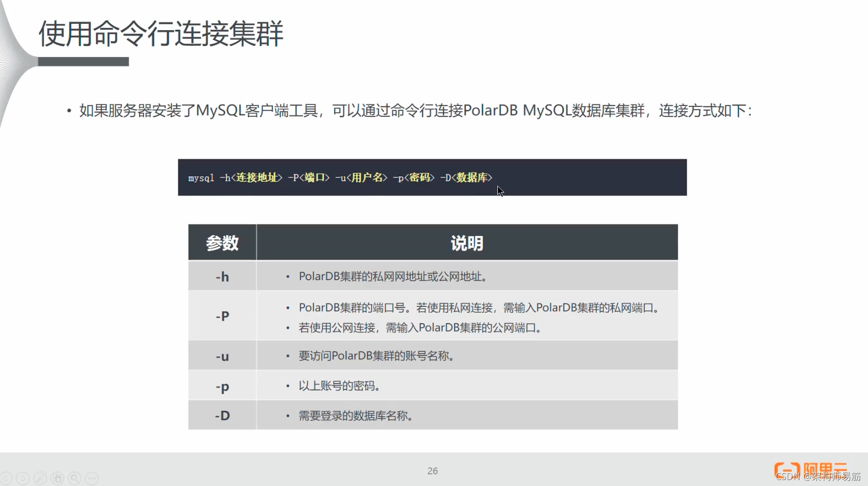The width and height of the screenshot is (868, 486).
Task: Click the text 若使用公网连接，需输入PolarDB集群的公网端口
Action: click(x=420, y=328)
